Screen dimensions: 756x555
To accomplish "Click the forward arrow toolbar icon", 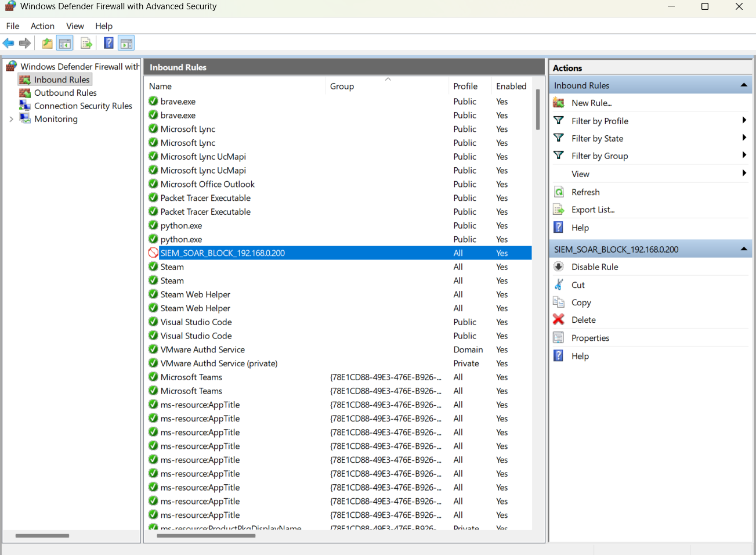I will (25, 43).
